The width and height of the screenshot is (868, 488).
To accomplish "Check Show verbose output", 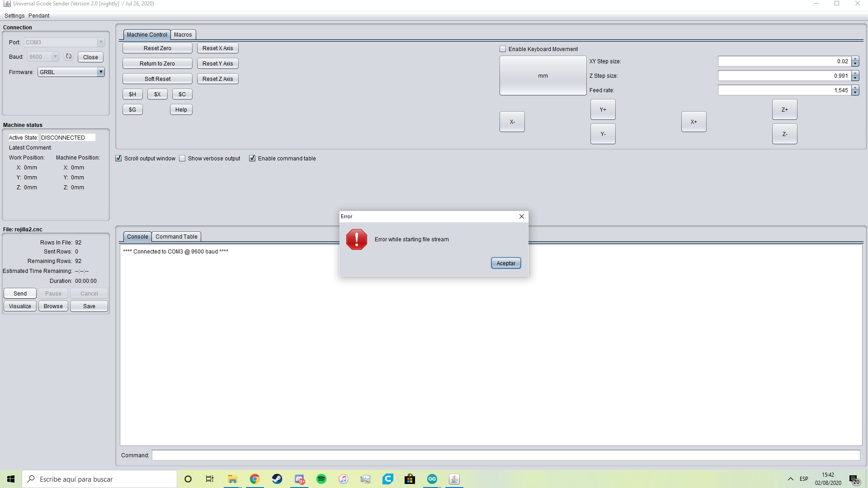I will (x=183, y=158).
